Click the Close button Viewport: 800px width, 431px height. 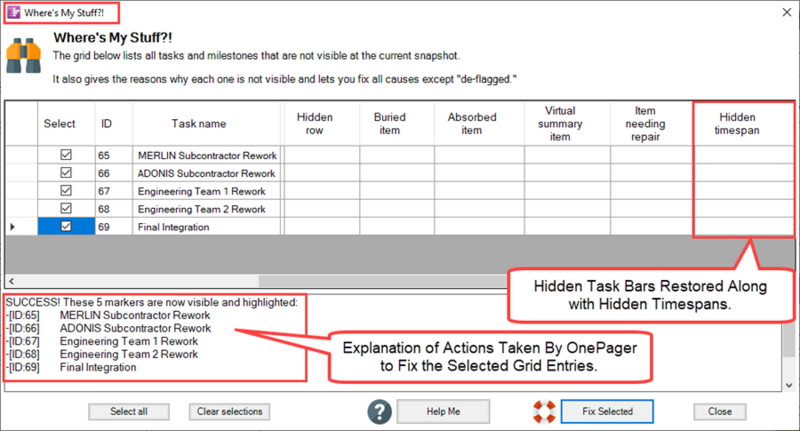(720, 412)
